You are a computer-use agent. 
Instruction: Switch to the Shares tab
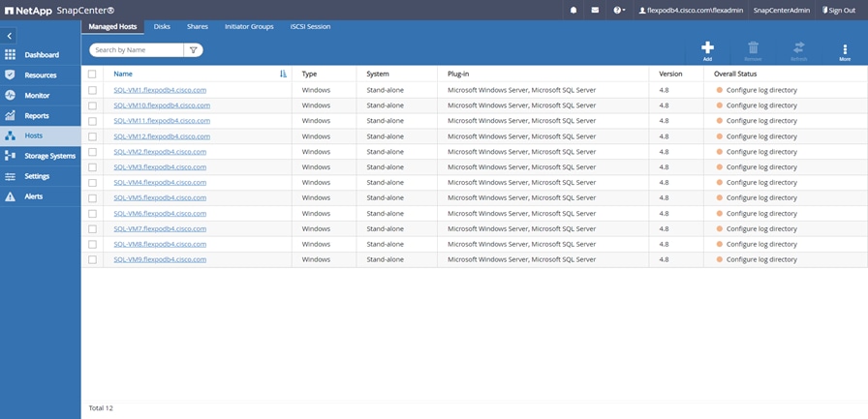click(x=198, y=26)
